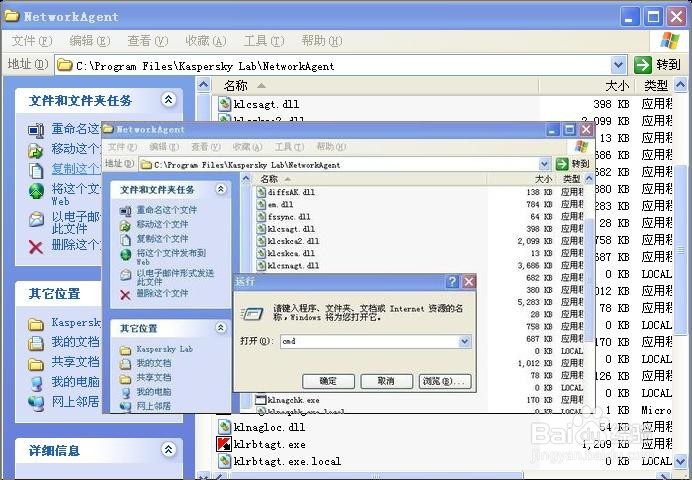Open 帮助(H) menu in back NetworkAgent window

click(x=322, y=41)
